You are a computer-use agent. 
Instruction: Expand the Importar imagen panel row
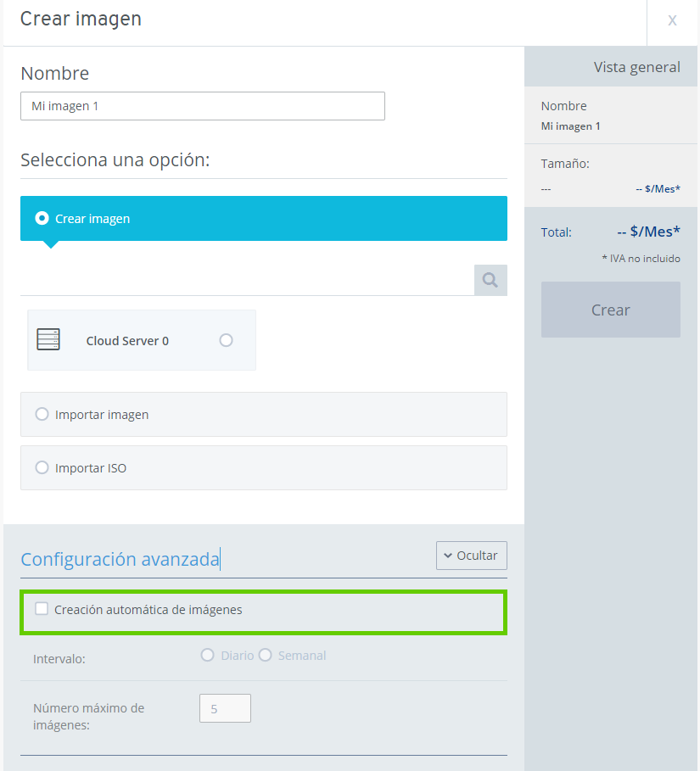[264, 415]
